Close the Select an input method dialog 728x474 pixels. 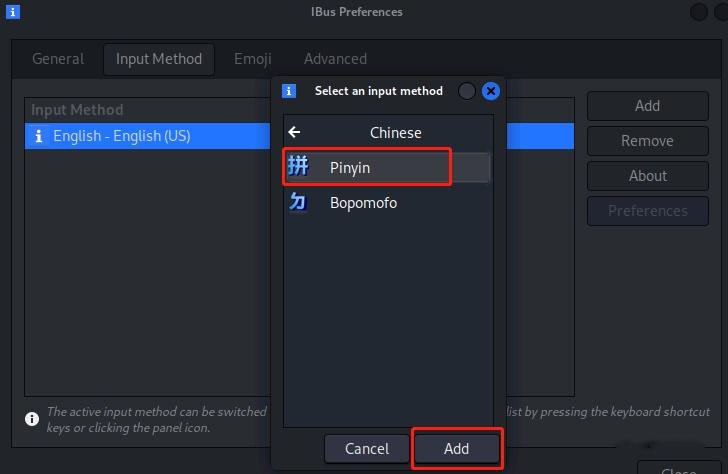coord(490,91)
